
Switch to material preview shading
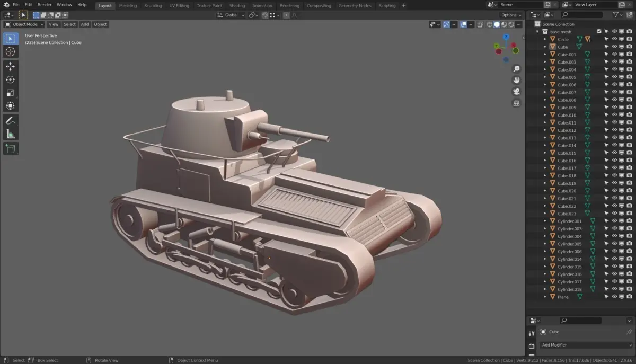[504, 24]
